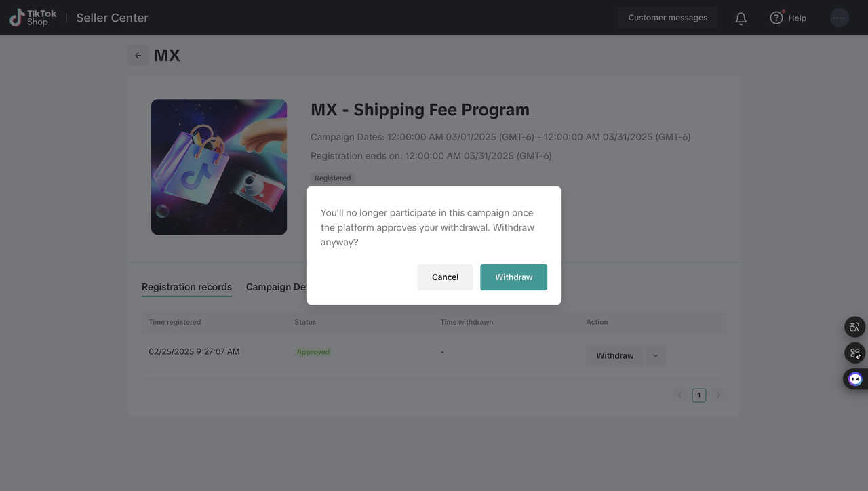Click the TikTok Shop logo
Screen dimensions: 868x491
(x=32, y=17)
